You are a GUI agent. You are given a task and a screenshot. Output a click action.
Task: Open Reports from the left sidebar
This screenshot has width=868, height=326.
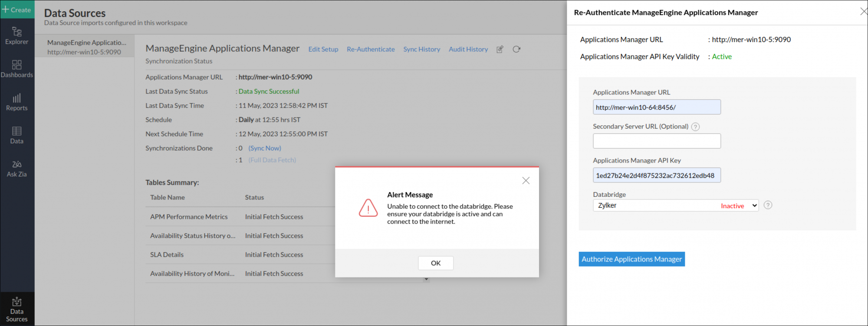tap(17, 102)
